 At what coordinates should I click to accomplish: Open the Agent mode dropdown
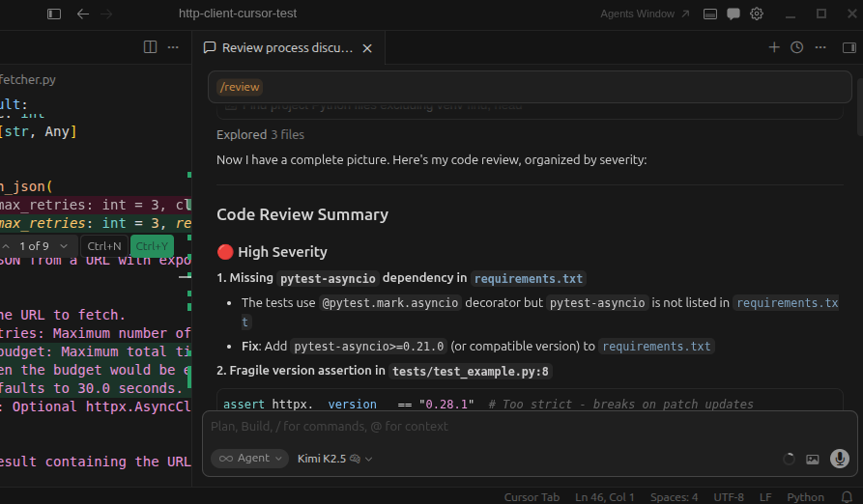(x=250, y=459)
